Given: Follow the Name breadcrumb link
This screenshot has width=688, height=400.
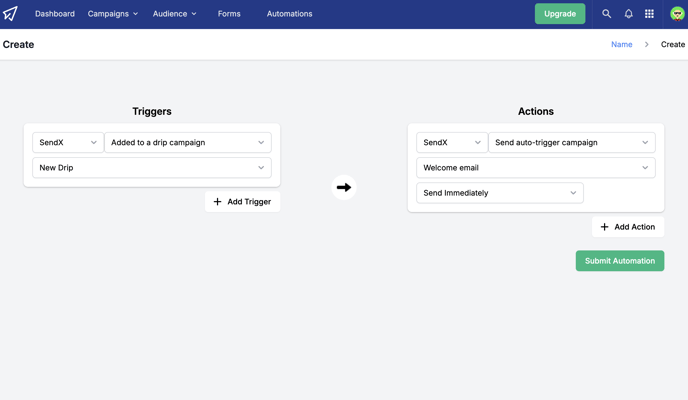Looking at the screenshot, I should pos(621,44).
